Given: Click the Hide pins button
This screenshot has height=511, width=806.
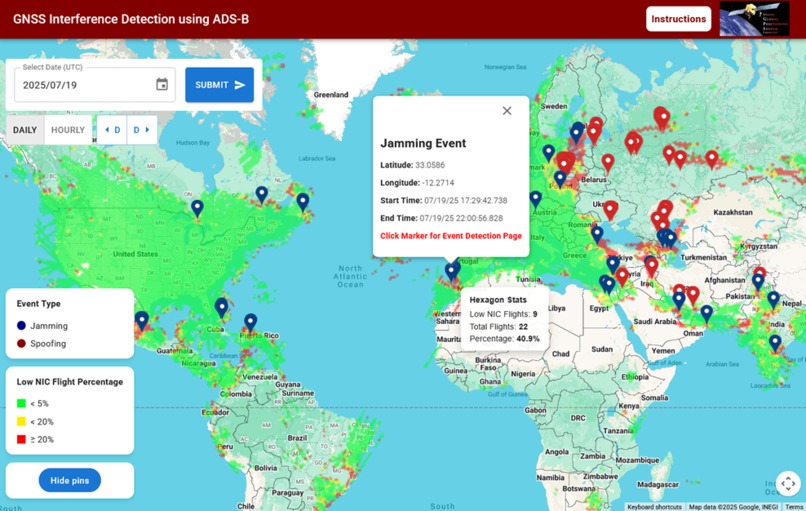Looking at the screenshot, I should 70,481.
